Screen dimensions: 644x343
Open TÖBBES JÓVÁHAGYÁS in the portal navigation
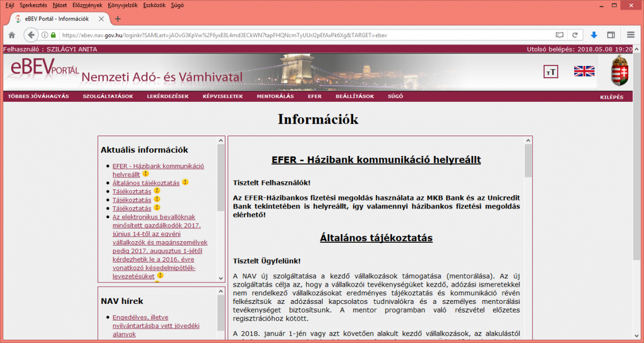click(x=39, y=96)
